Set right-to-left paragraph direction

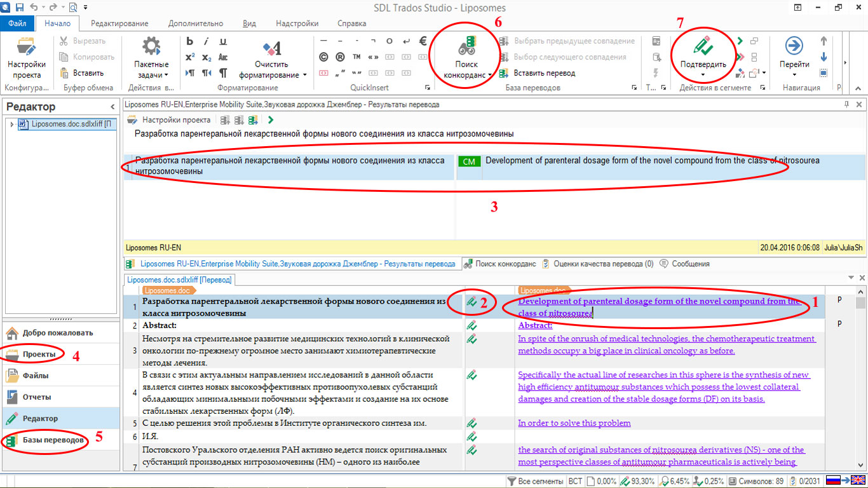pyautogui.click(x=207, y=73)
